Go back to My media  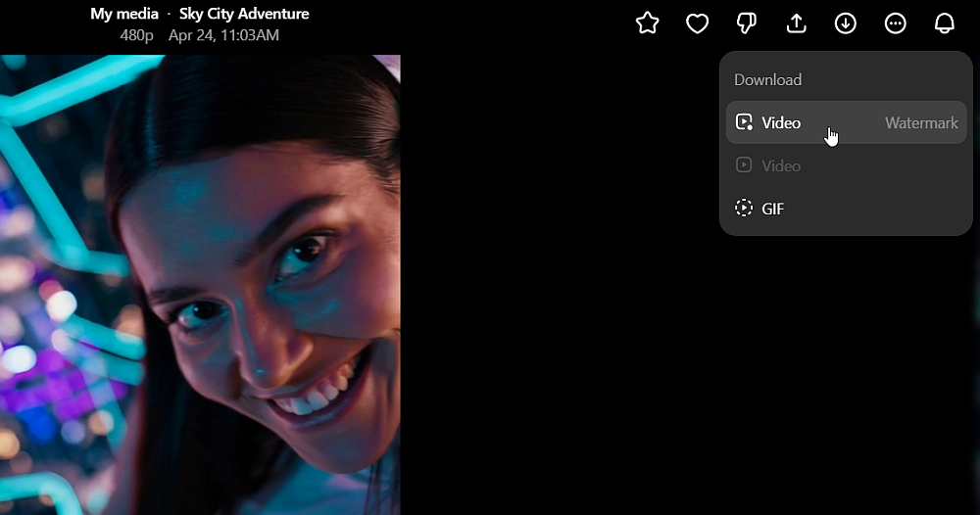pos(124,14)
